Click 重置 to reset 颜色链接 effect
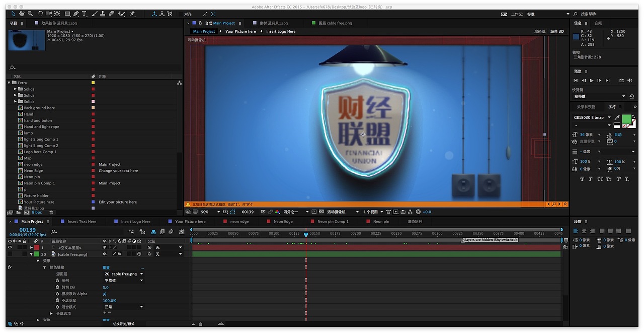The image size is (644, 334). tap(106, 268)
